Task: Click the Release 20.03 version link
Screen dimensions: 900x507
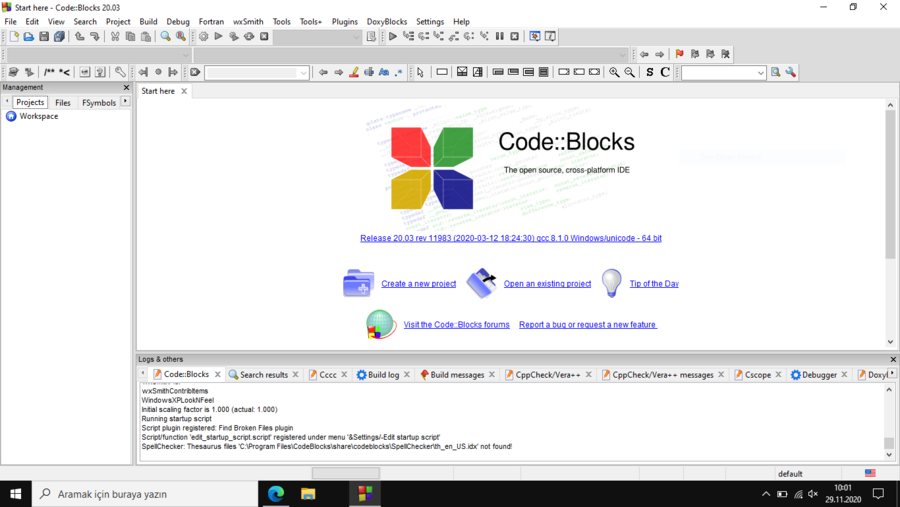Action: click(511, 238)
